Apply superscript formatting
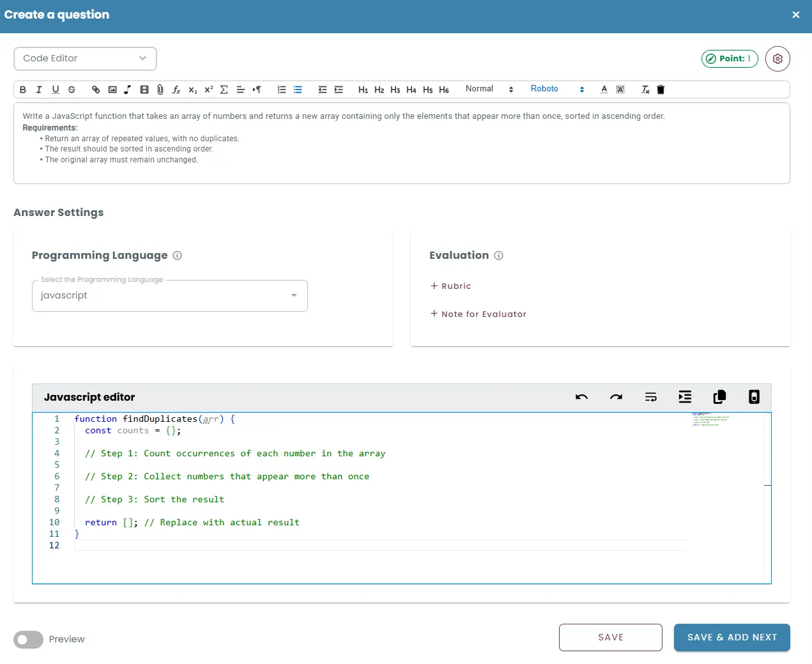The height and width of the screenshot is (664, 812). (x=208, y=89)
